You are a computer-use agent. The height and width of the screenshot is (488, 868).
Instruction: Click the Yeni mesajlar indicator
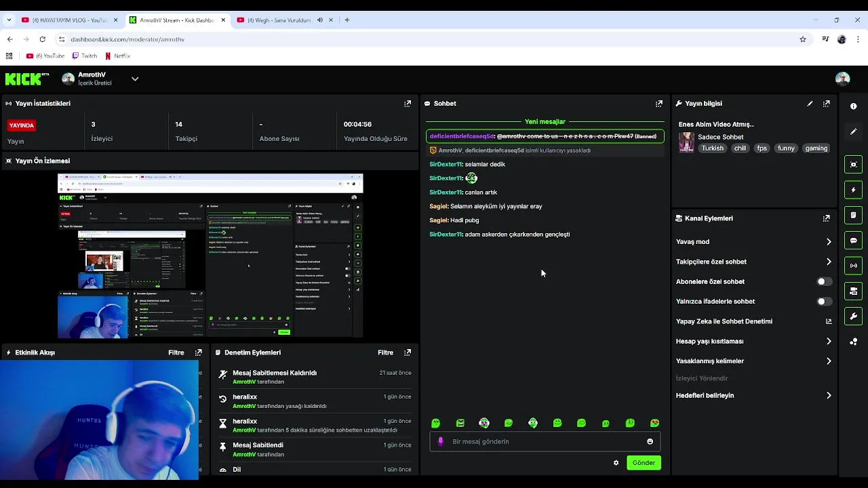pyautogui.click(x=545, y=122)
